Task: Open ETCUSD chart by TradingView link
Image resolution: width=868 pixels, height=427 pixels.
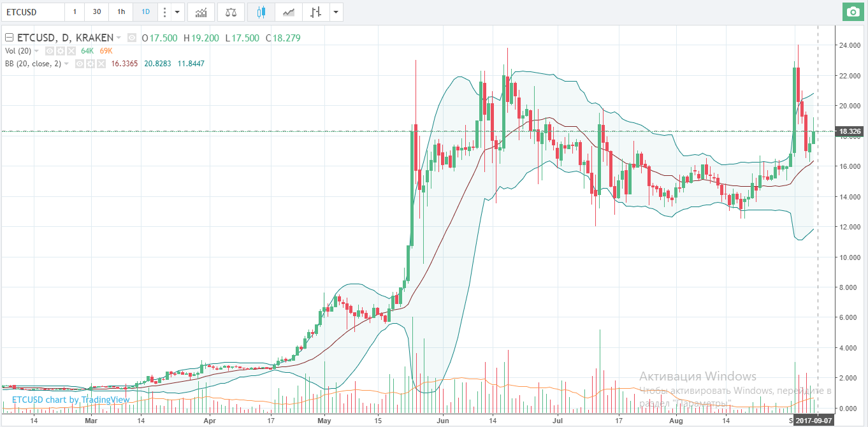Action: click(x=71, y=400)
